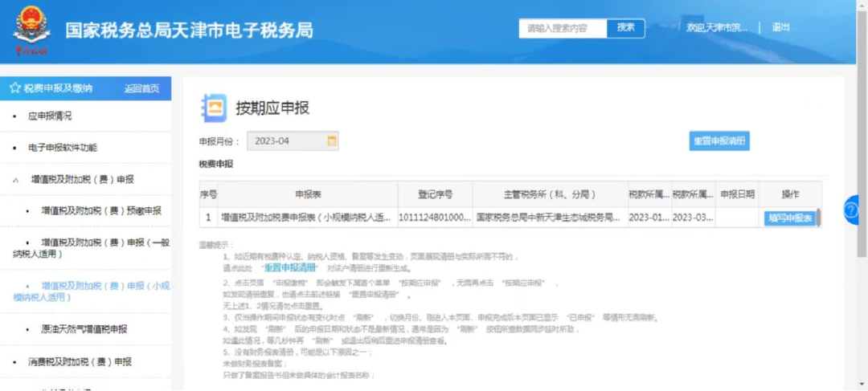Open the blue help question-mark icon
Image resolution: width=868 pixels, height=391 pixels.
pos(853,210)
